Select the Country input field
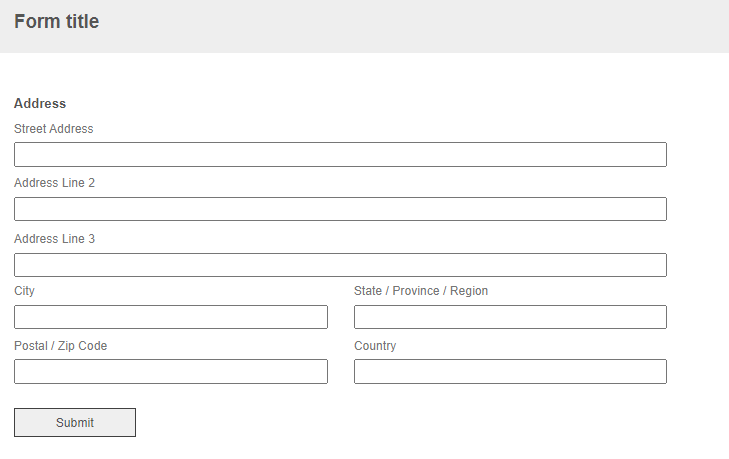729x459 pixels. (x=510, y=371)
